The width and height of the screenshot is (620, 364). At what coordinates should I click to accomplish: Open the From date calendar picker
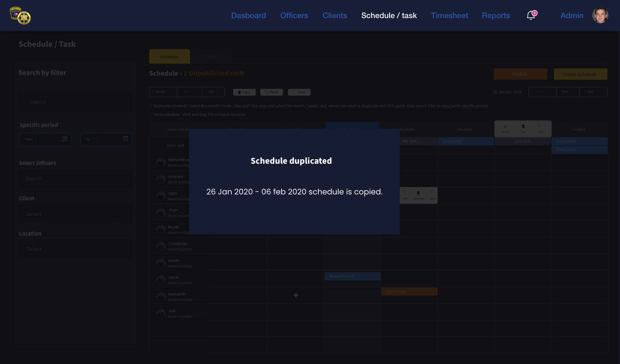click(65, 139)
